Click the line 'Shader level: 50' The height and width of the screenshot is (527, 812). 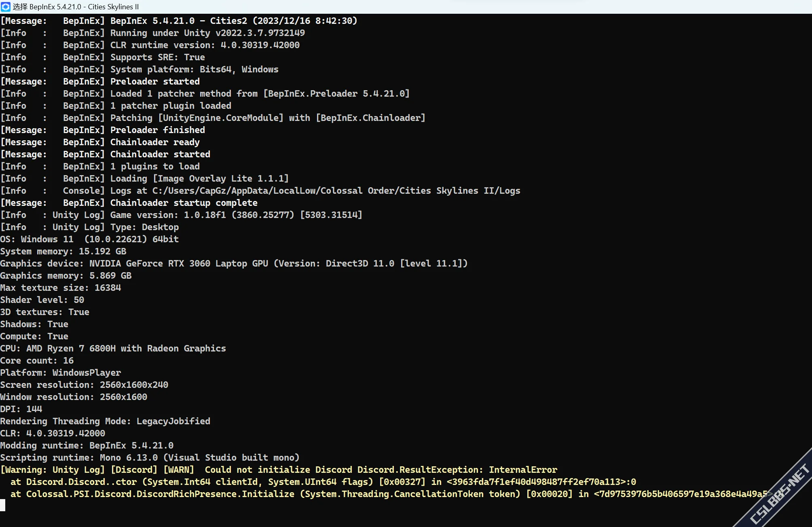(x=42, y=300)
